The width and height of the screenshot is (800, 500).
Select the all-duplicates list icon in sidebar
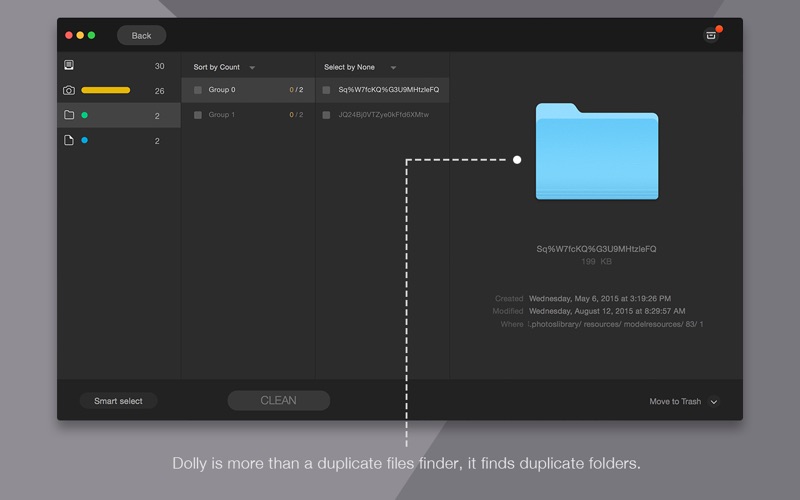pos(69,65)
